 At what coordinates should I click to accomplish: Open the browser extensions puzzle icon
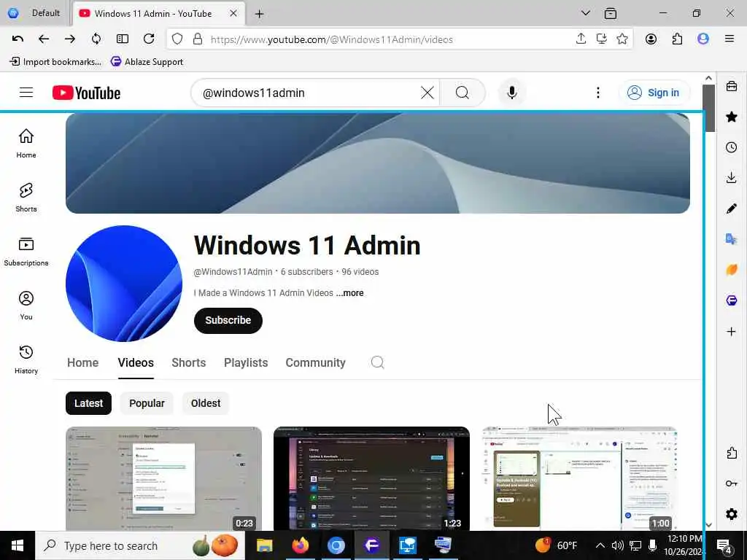[x=677, y=39]
